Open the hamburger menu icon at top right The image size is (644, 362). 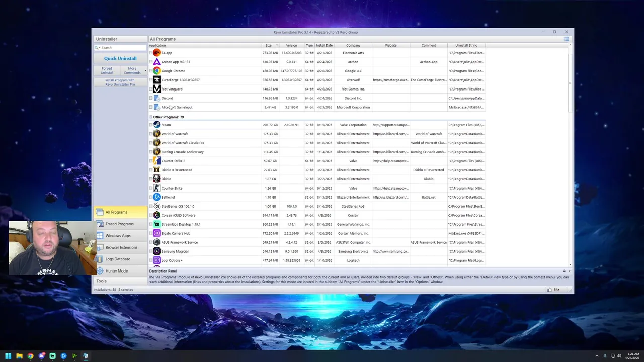(566, 39)
